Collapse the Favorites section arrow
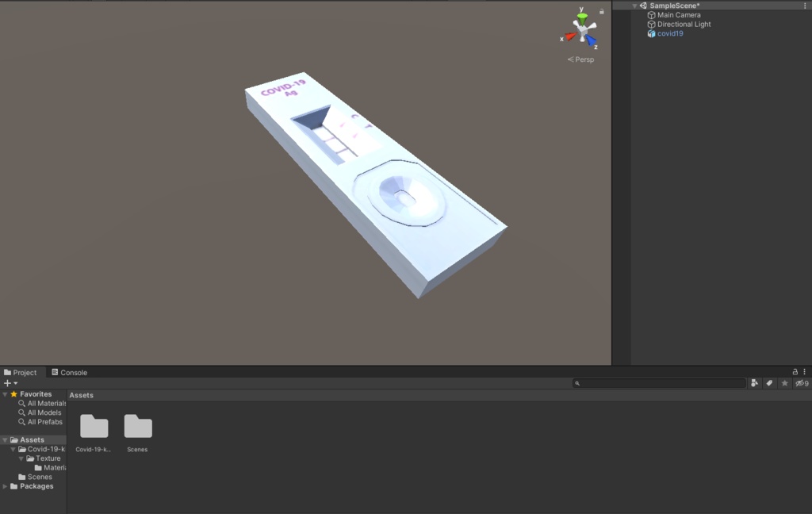The height and width of the screenshot is (514, 812). [6, 394]
